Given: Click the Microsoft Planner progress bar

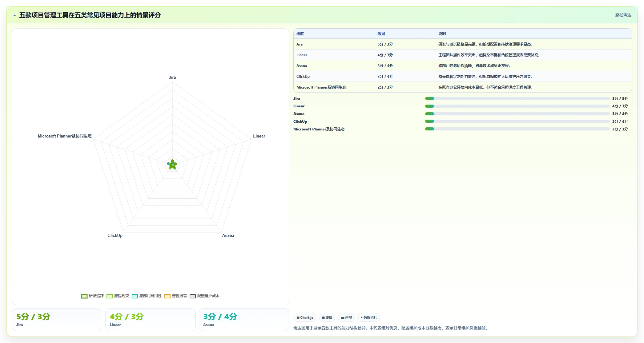Looking at the screenshot, I should (x=517, y=129).
